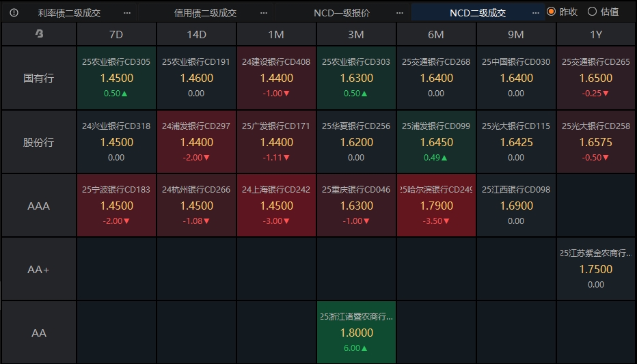Open the 25重庆银行CD046 cell
The height and width of the screenshot is (364, 637).
(x=356, y=206)
